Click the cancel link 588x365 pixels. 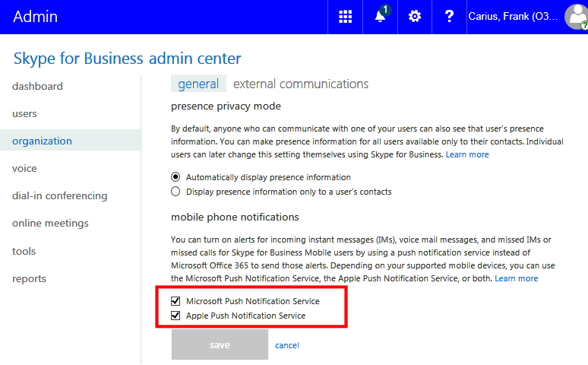click(287, 345)
